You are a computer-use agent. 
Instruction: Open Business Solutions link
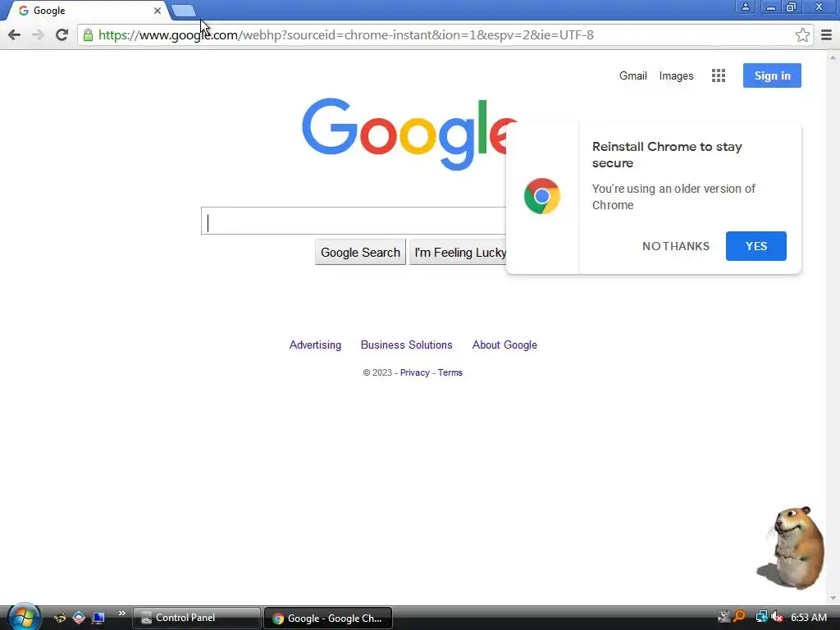(407, 345)
